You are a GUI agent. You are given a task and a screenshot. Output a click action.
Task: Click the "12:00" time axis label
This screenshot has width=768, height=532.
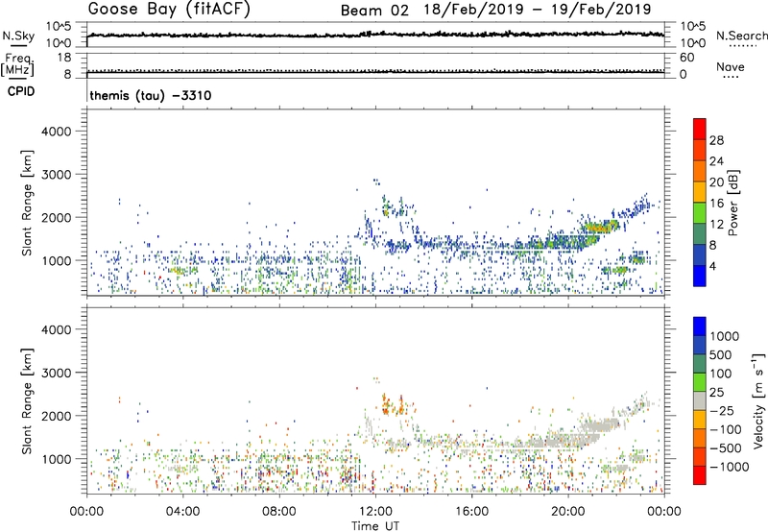click(375, 512)
